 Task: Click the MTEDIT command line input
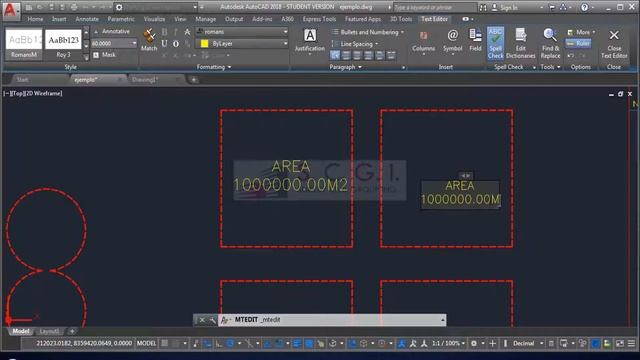coord(331,320)
